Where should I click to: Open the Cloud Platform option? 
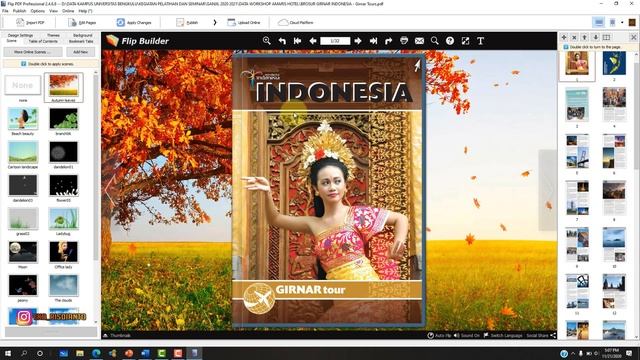296,22
